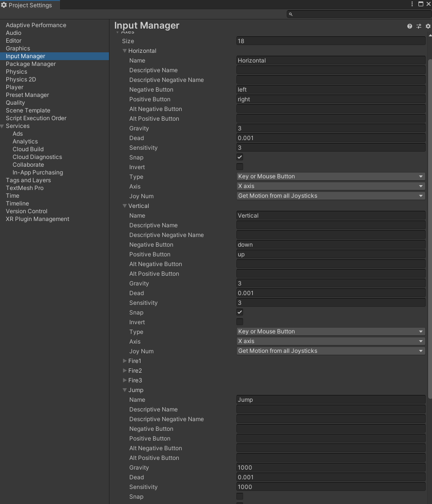The image size is (432, 504).
Task: Maximize the Project Settings window
Action: [x=421, y=4]
